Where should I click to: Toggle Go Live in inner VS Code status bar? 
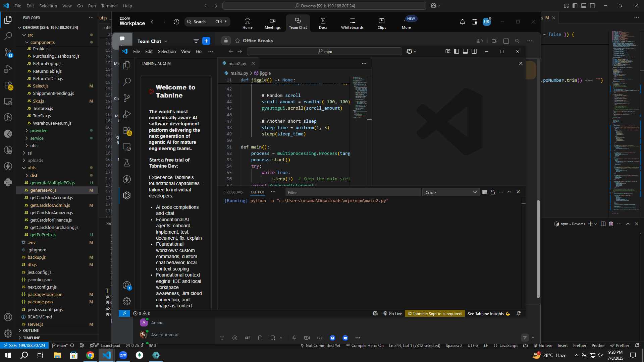(x=393, y=314)
